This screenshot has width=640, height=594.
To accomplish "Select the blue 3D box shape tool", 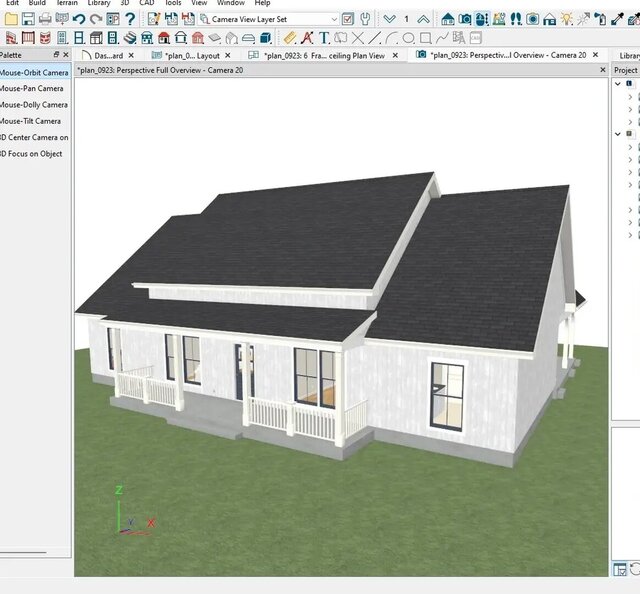I will pos(266,38).
